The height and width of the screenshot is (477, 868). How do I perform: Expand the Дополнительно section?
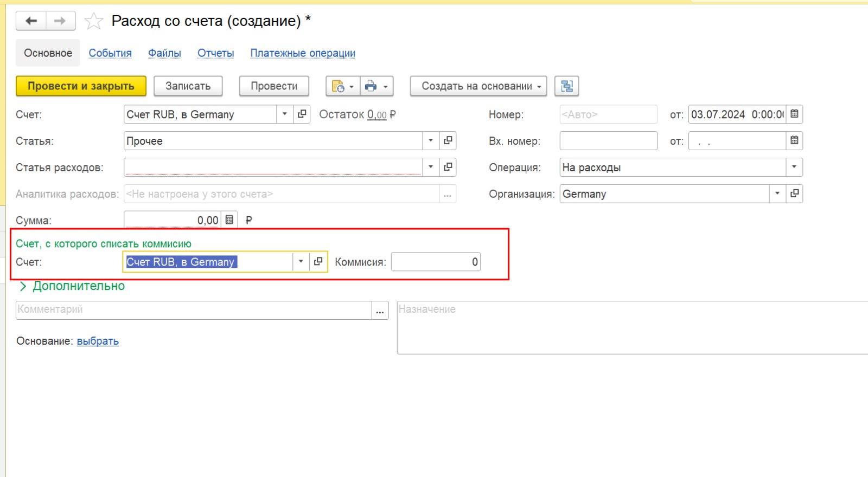(73, 286)
